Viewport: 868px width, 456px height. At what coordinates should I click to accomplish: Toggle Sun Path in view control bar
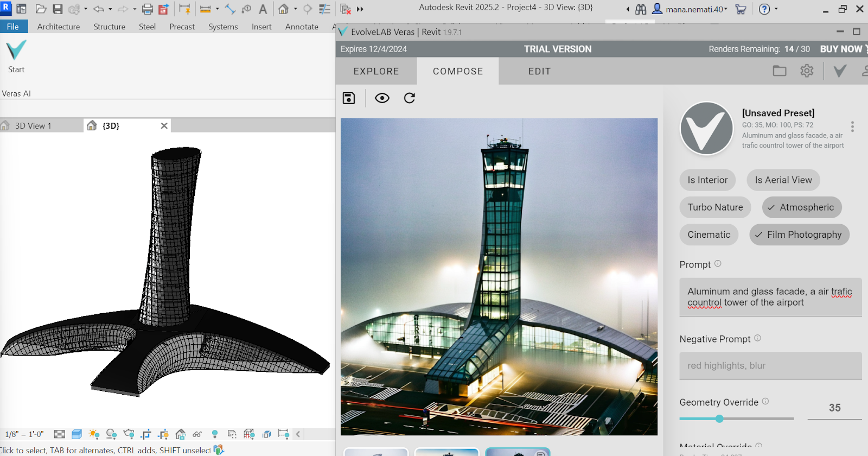94,434
